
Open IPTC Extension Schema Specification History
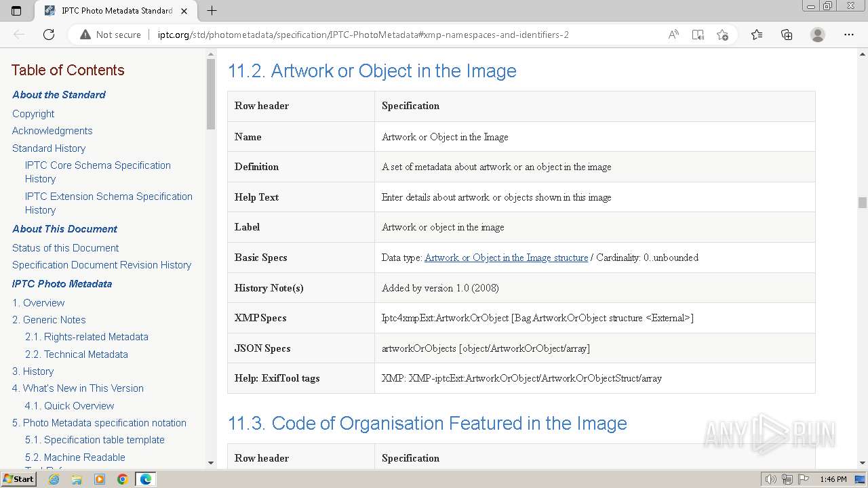(108, 203)
